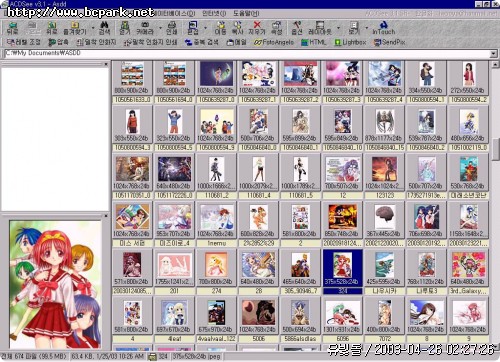Image resolution: width=500 pixels, height=362 pixels.
Task: Open the 도움말 (Help) menu
Action: (246, 14)
